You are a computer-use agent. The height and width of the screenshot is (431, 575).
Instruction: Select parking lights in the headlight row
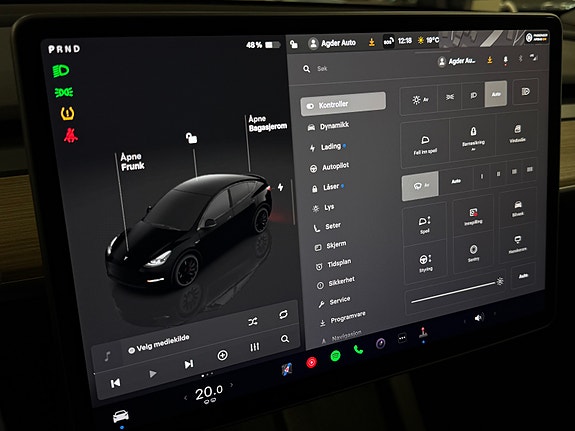(450, 97)
